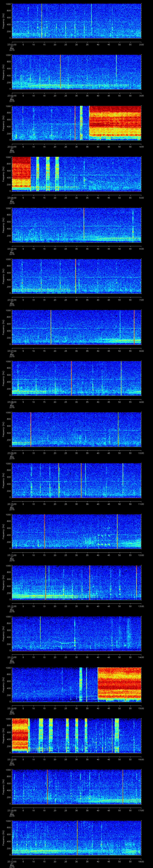Select the spectrogram panel starting at 23:07:00
153x868 pixels.
pyautogui.click(x=76, y=327)
